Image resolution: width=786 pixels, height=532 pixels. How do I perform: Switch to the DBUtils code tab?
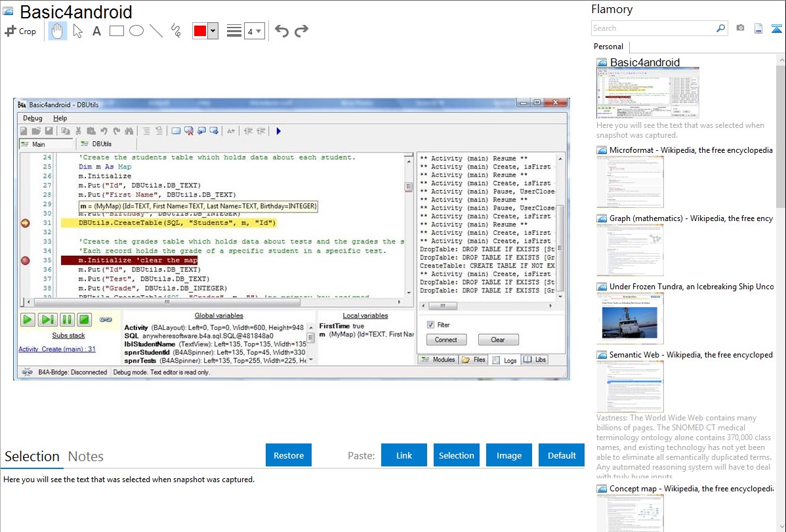click(102, 144)
